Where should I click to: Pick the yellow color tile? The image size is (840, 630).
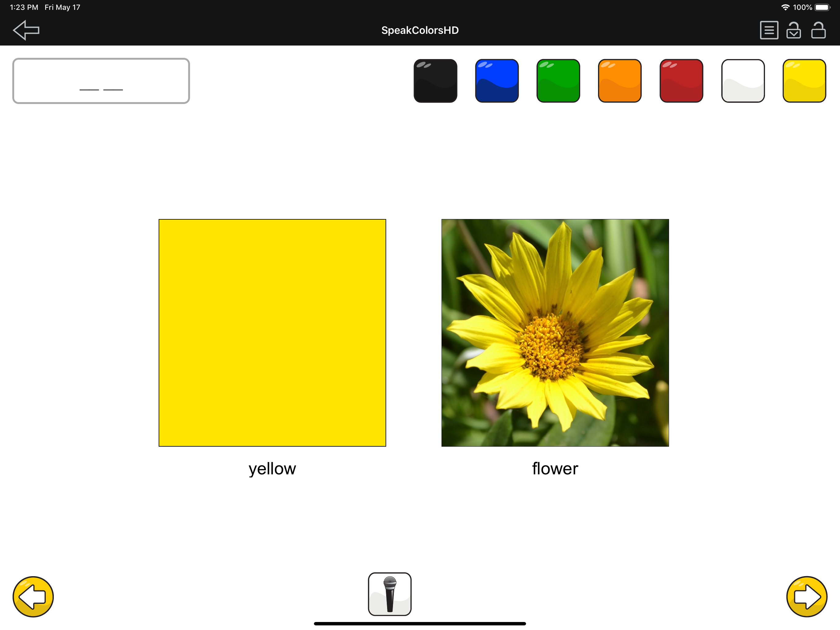coord(804,81)
